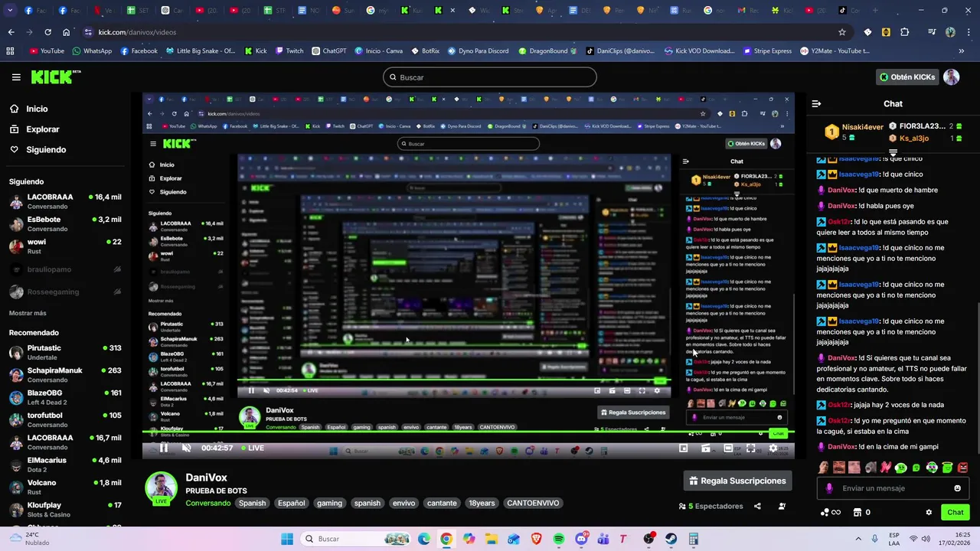Go to Inicio in sidebar

tap(37, 109)
